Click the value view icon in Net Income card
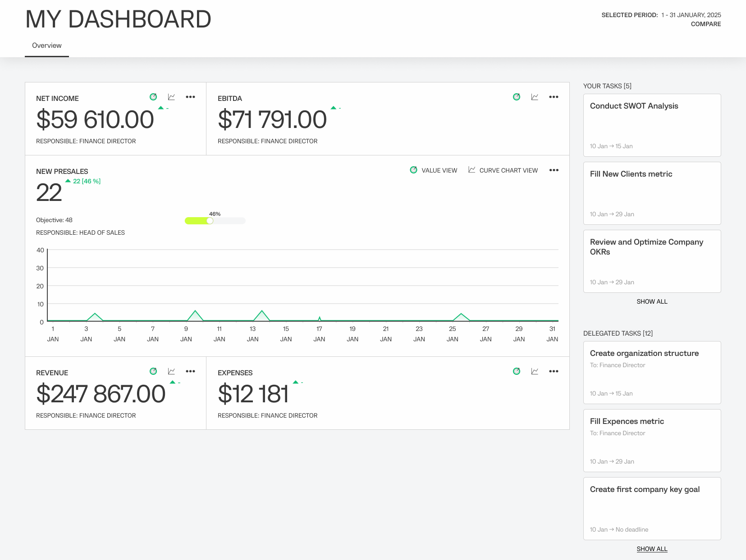This screenshot has width=746, height=560. click(x=153, y=97)
